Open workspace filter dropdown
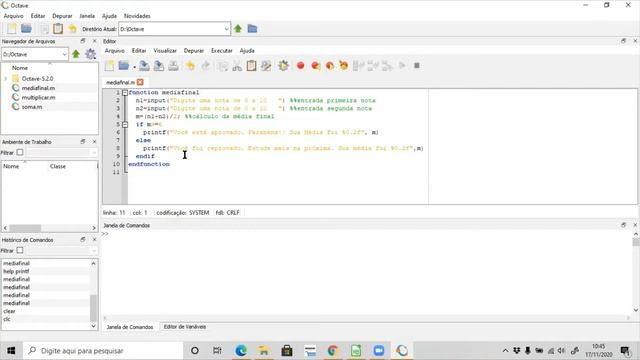Screen dimensions: 640x360 [x=93, y=152]
